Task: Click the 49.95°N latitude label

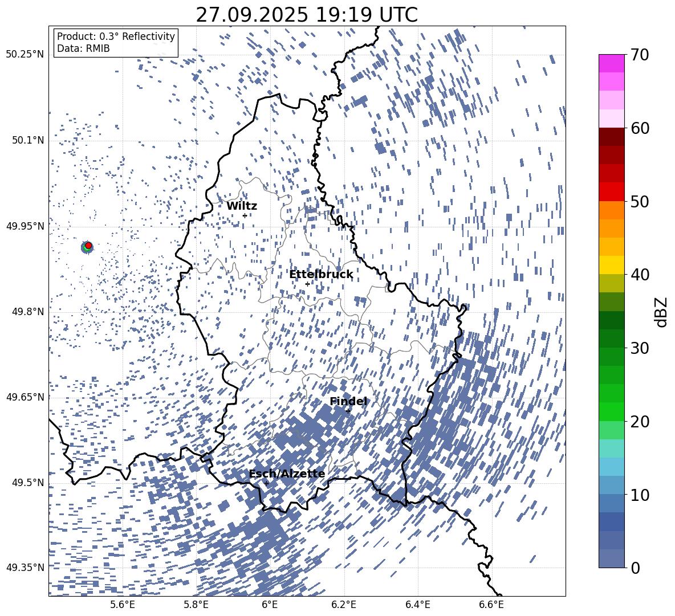Action: point(25,226)
